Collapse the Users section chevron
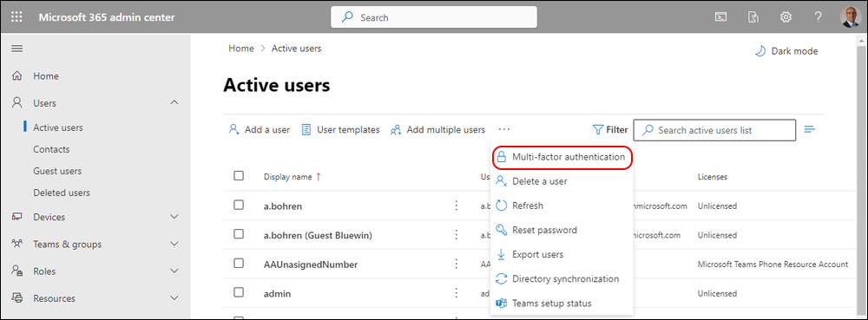 click(174, 103)
